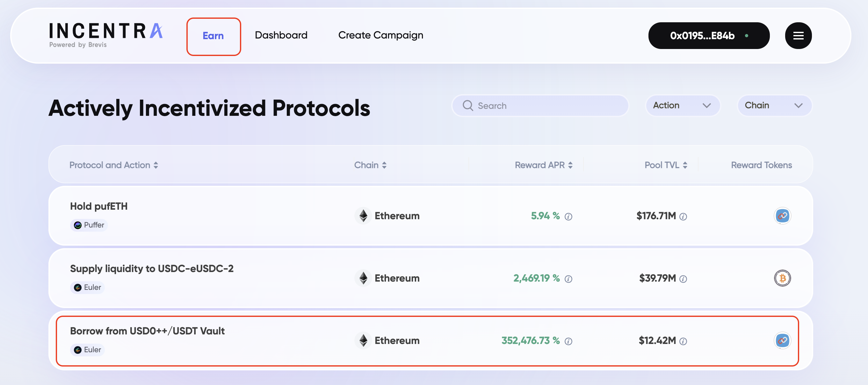Image resolution: width=868 pixels, height=385 pixels.
Task: Click the info icon next to $12.42M TVL
Action: pos(683,341)
